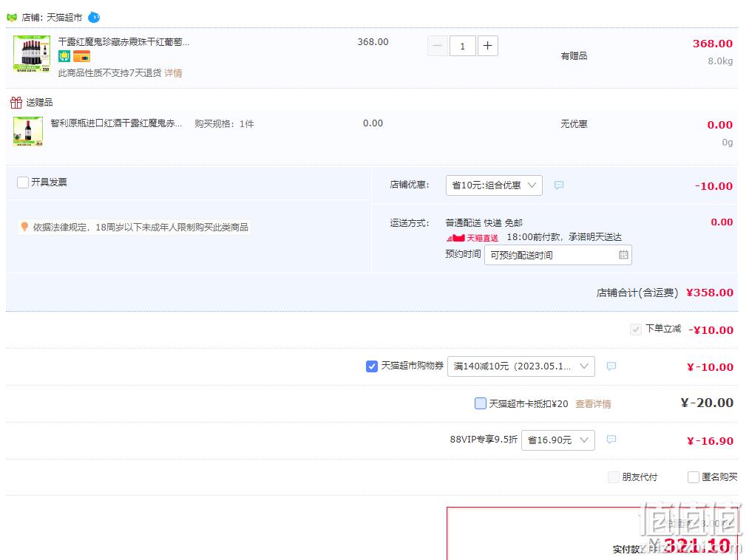Tick the 开具发票 invoice checkbox
Screen dimensions: 749x560
pos(22,182)
